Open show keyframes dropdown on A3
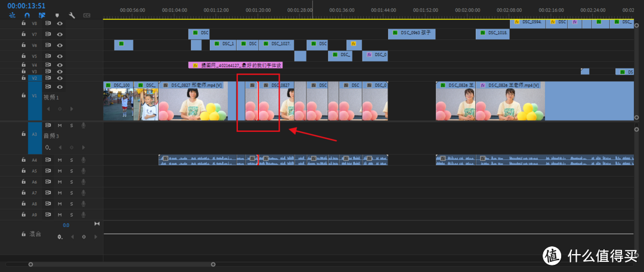Viewport: 644px width, 272px height. [48, 147]
